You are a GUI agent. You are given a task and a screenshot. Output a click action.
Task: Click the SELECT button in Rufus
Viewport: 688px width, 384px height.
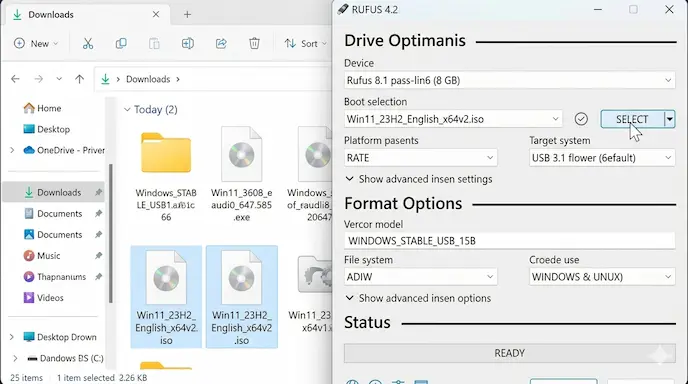click(632, 119)
